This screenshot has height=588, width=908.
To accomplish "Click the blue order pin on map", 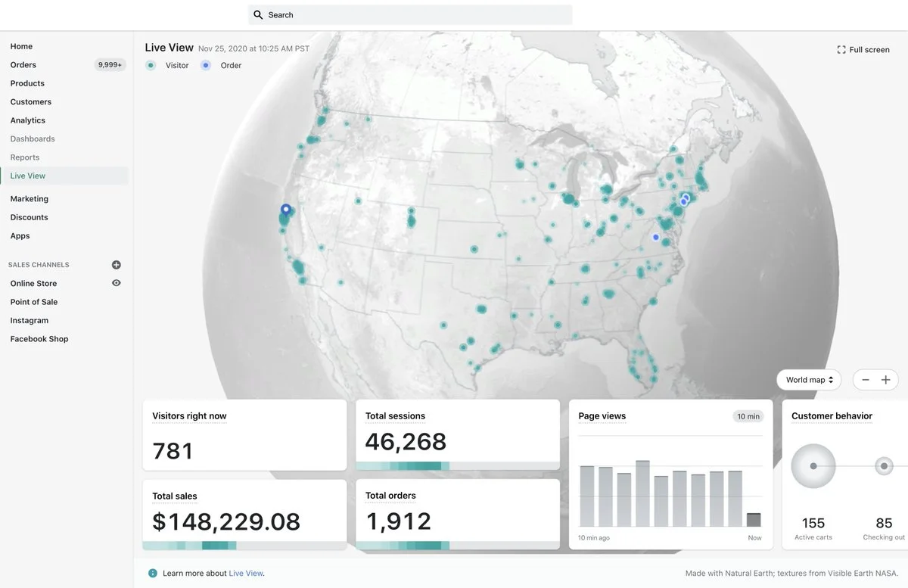I will [285, 210].
